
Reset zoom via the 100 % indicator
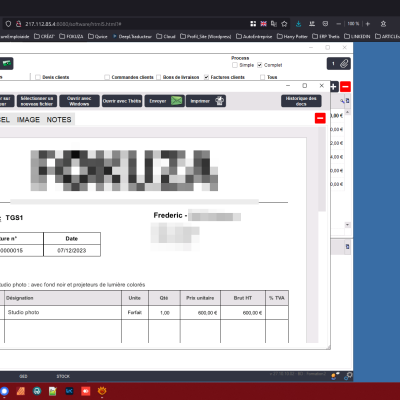[353, 24]
